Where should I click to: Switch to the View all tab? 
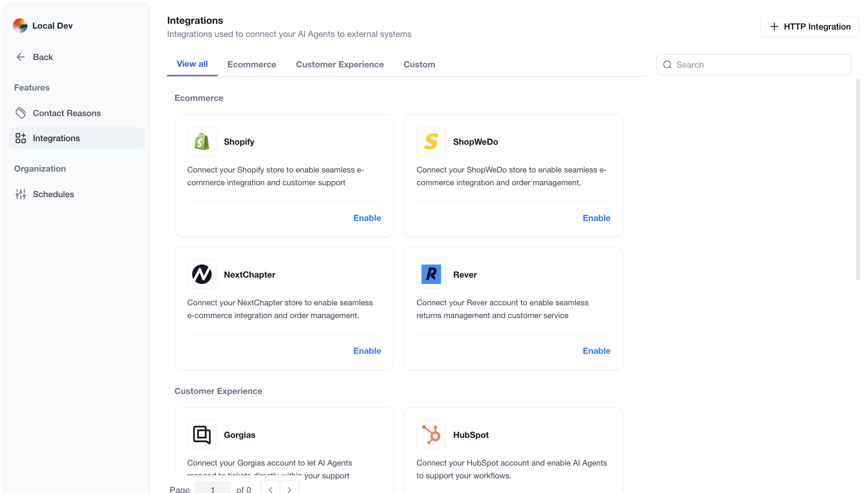coord(192,64)
